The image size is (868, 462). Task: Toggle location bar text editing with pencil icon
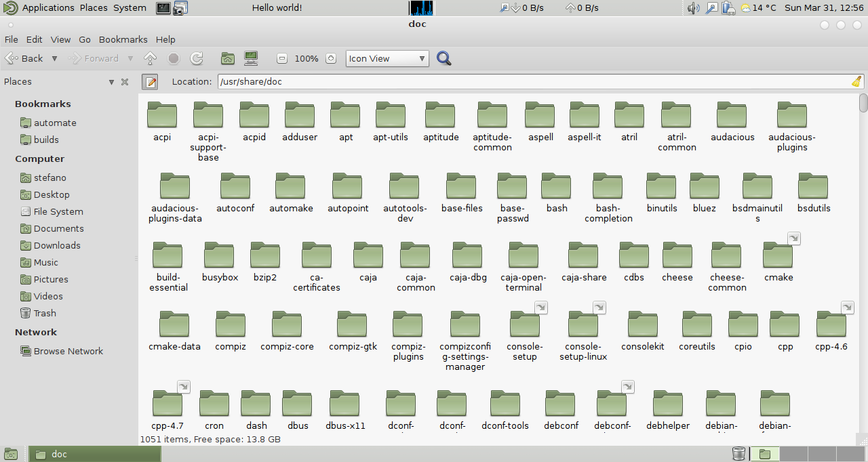point(150,81)
